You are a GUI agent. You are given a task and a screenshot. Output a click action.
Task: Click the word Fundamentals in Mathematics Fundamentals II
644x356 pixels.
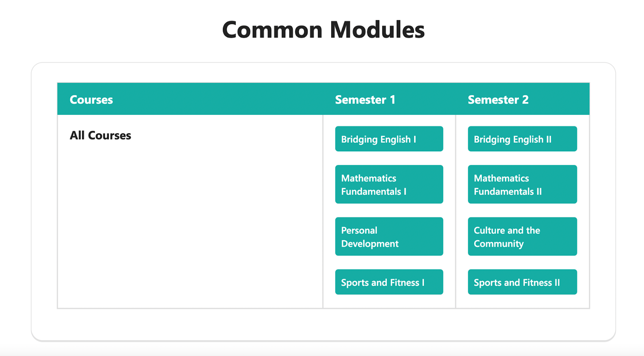[504, 191]
